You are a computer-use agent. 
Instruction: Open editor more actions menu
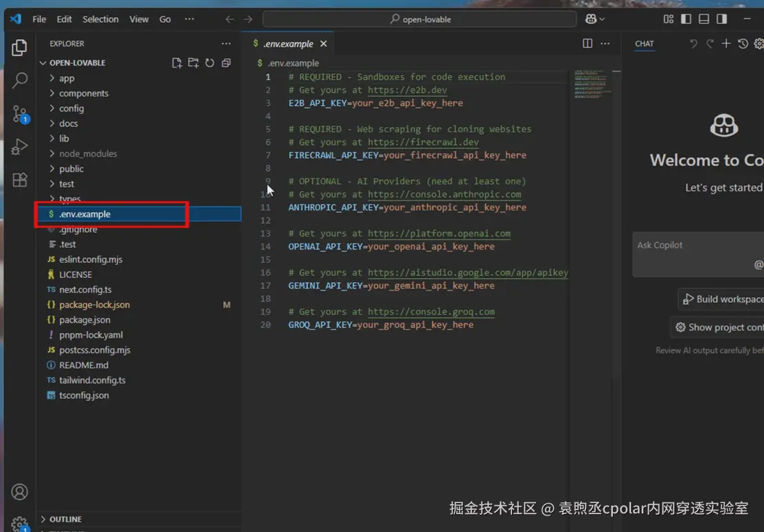[605, 43]
